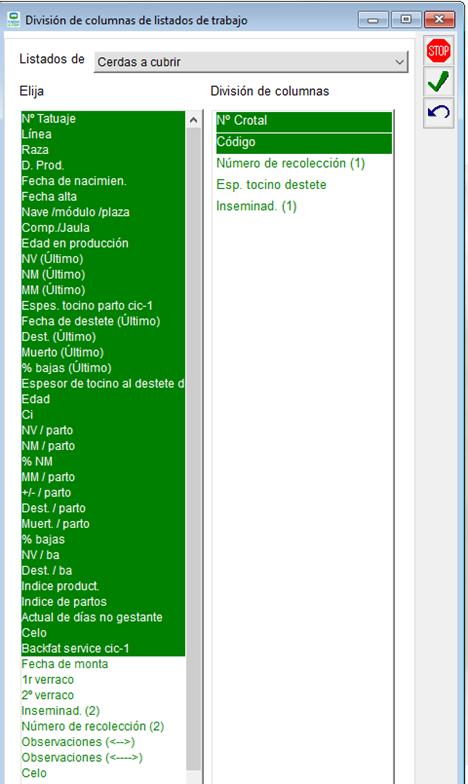Select Raza in the Elija list
Image resolution: width=468 pixels, height=784 pixels.
pos(103,150)
